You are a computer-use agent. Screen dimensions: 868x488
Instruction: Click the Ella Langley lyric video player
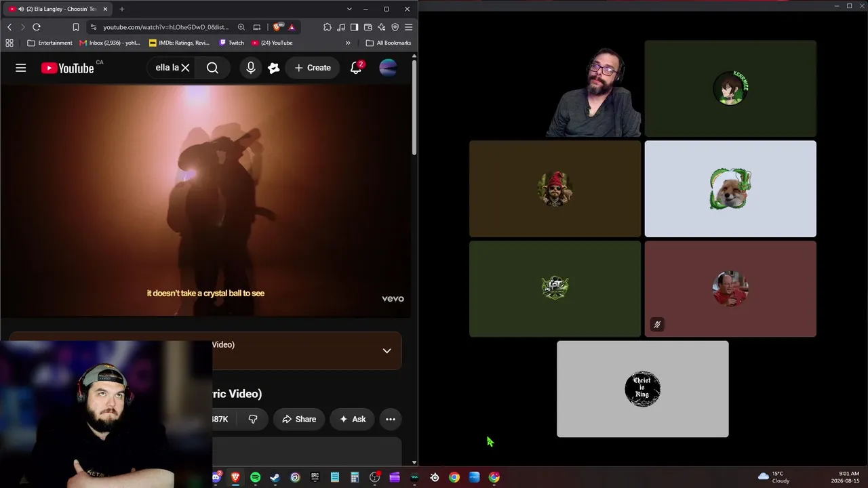coord(205,201)
